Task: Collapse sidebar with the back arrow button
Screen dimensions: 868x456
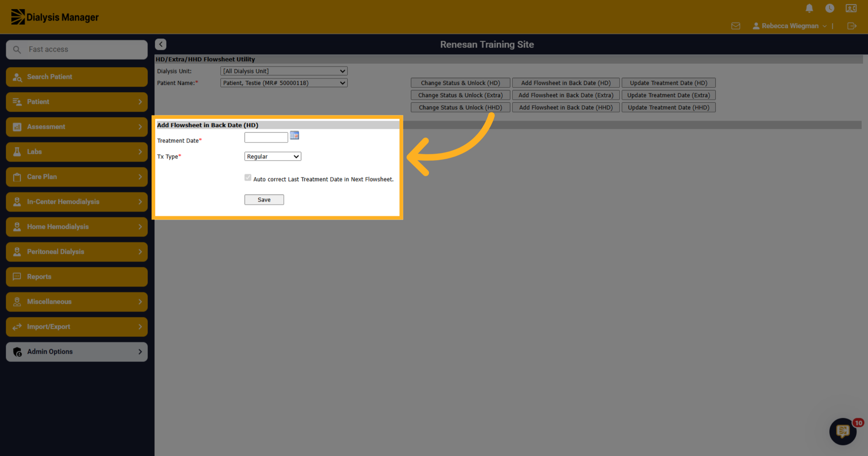Action: coord(161,44)
